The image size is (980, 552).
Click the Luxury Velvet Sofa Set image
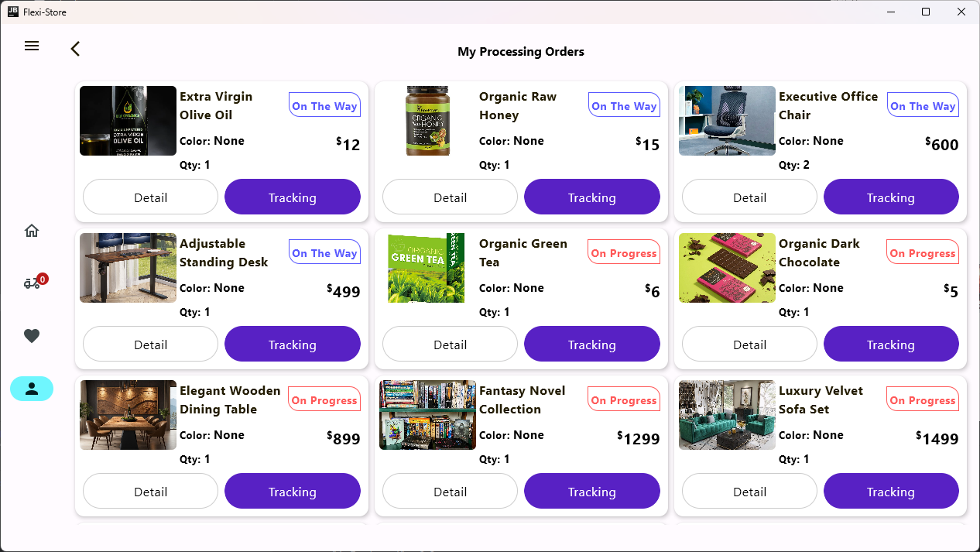pos(727,415)
